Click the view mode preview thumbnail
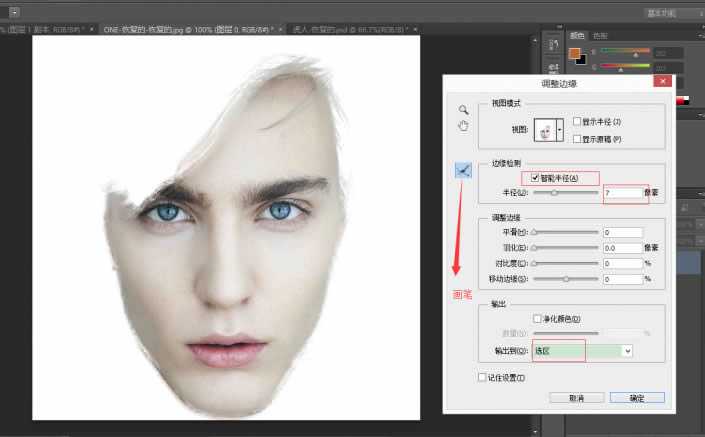This screenshot has height=437, width=705. (546, 129)
